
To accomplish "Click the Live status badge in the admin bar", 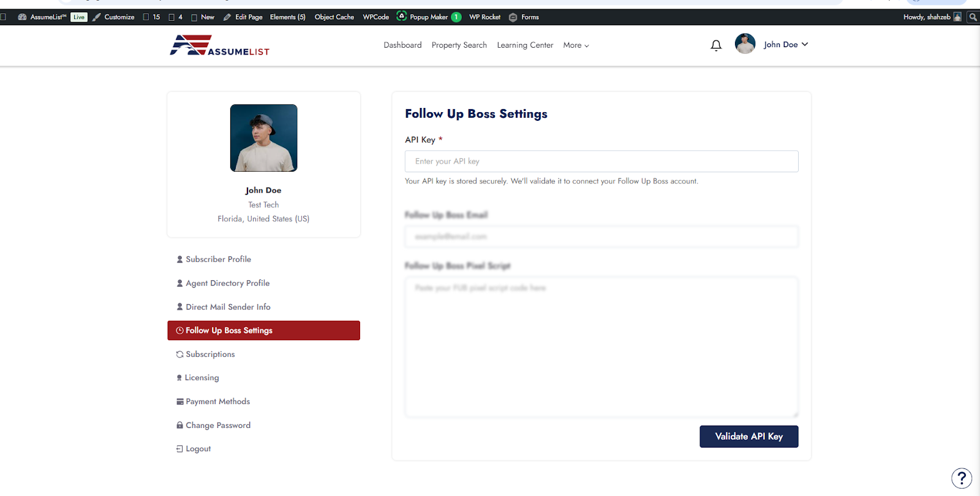I will click(x=79, y=17).
